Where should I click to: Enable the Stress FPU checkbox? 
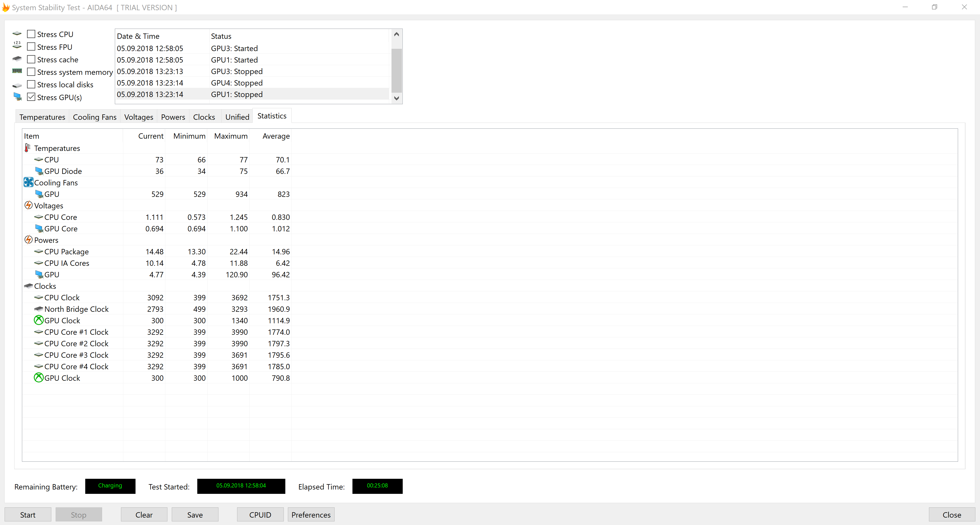[31, 46]
